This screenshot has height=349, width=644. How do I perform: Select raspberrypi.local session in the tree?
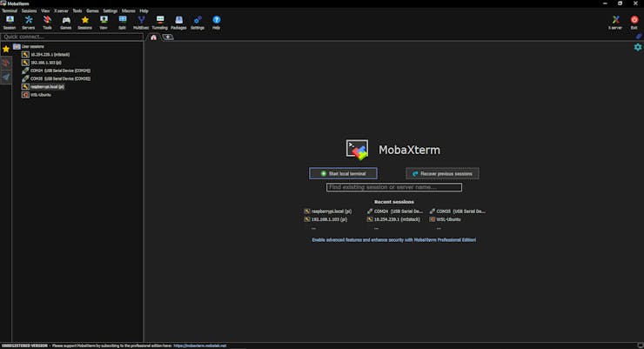[x=47, y=86]
